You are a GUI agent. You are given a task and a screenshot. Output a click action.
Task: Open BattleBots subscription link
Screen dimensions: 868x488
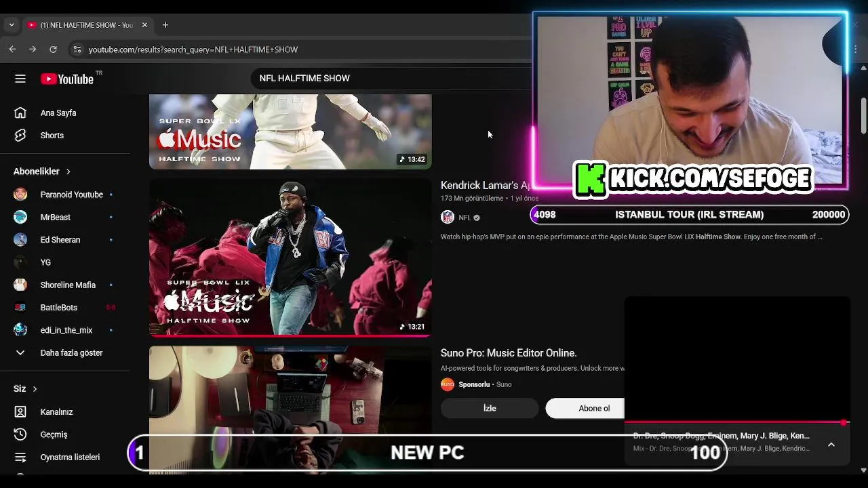click(x=59, y=307)
